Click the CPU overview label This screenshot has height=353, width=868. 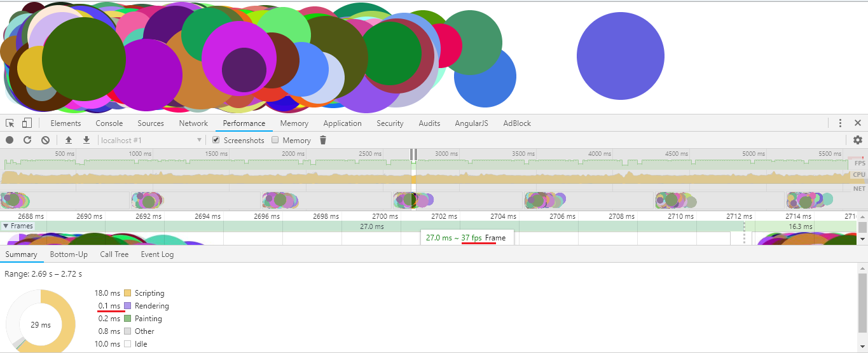859,175
